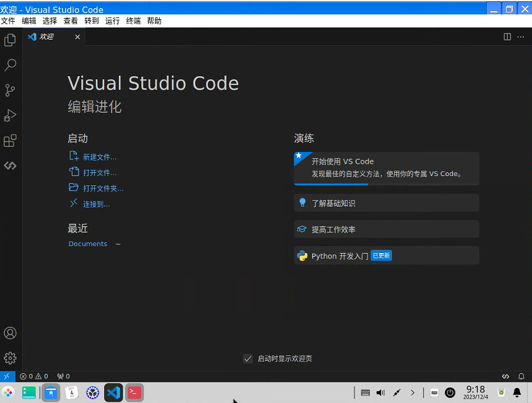Toggle split editor layout button
The height and width of the screenshot is (403, 532).
(507, 37)
